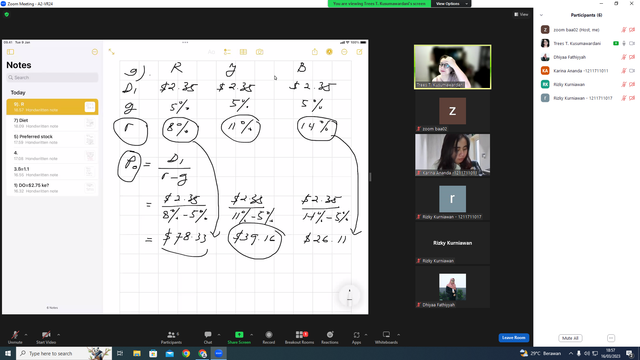This screenshot has height=360, width=640.
Task: Click the expand arrows icon in Notes toolbar
Action: 111,52
